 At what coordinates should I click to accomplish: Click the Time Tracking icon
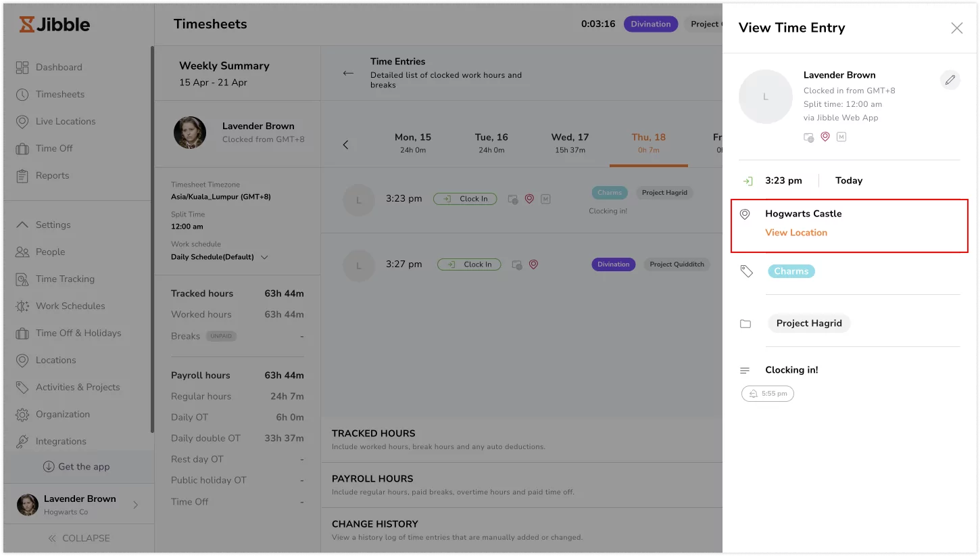point(22,279)
